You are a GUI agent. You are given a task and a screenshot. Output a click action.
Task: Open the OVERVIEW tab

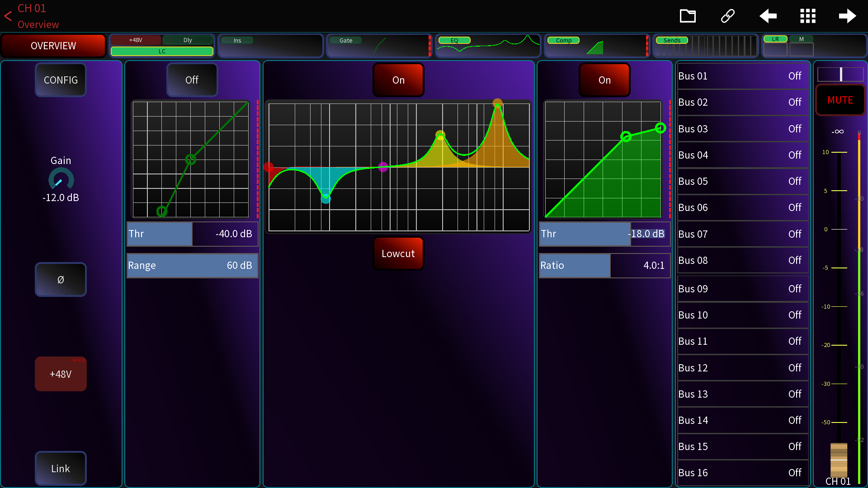pos(53,46)
